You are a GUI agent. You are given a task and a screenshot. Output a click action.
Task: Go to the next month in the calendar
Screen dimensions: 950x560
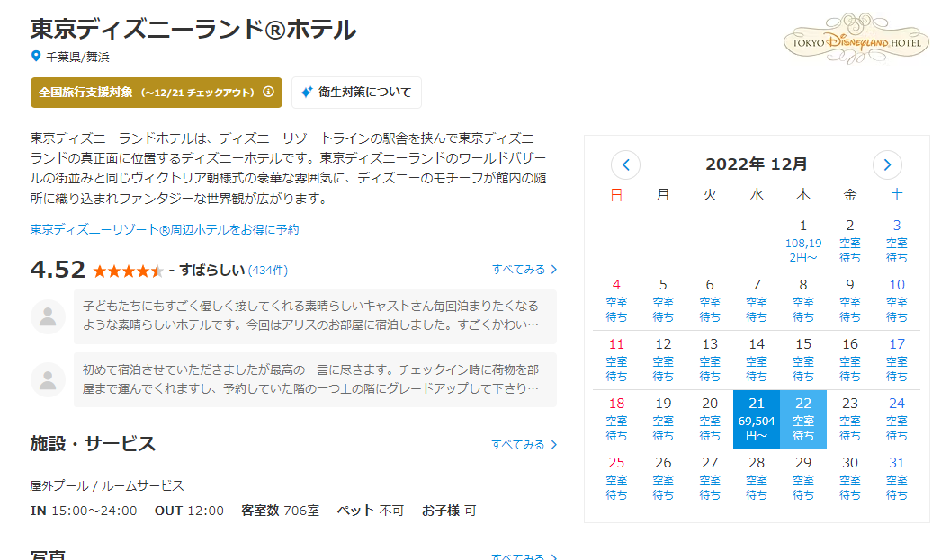[887, 164]
